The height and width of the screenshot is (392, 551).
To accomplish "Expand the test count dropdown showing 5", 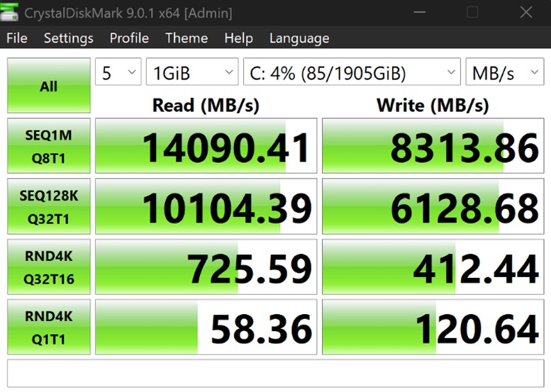I will 118,72.
